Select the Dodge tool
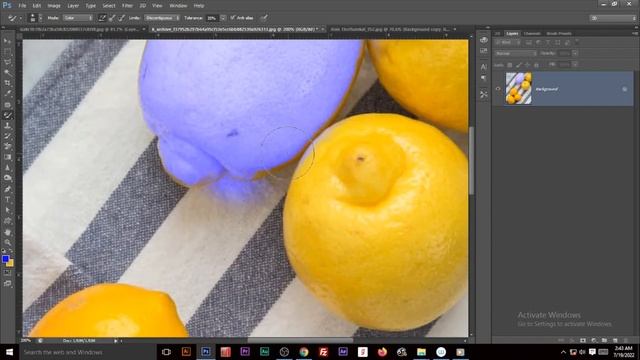The image size is (640, 360). click(x=7, y=178)
